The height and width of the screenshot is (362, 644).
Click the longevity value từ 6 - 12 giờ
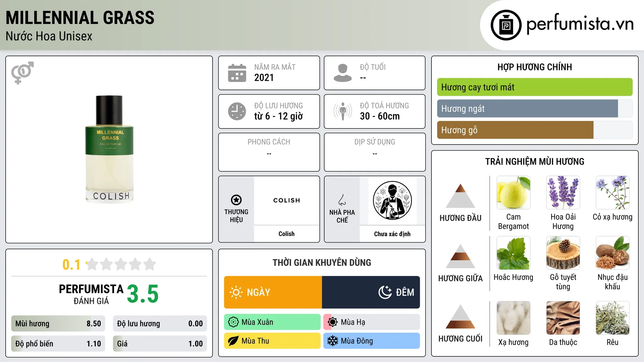tap(279, 116)
